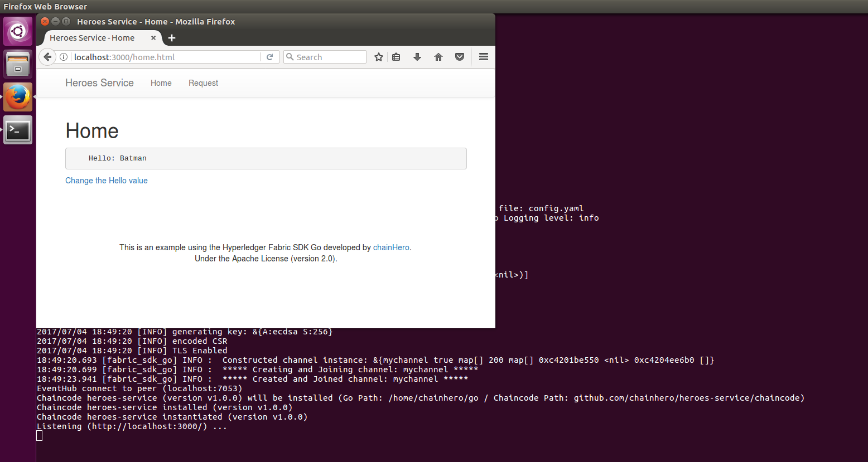The height and width of the screenshot is (462, 868).
Task: Click terminal text 'Logging level: info'
Action: (x=551, y=218)
